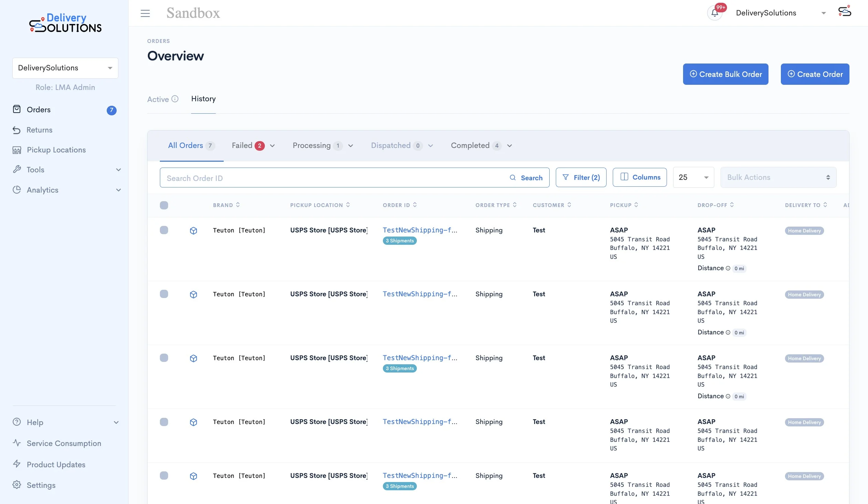The image size is (868, 504).
Task: Click the package icon in third order row
Action: 193,358
